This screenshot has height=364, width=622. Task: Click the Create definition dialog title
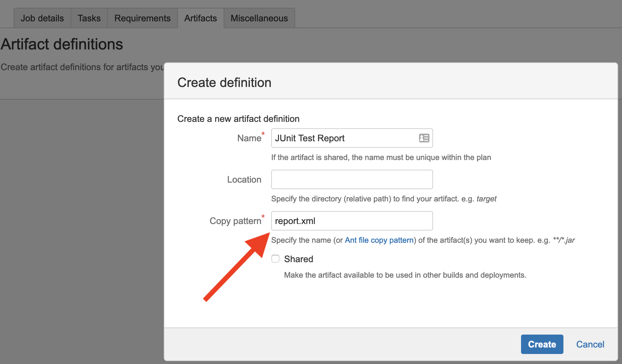pyautogui.click(x=224, y=83)
